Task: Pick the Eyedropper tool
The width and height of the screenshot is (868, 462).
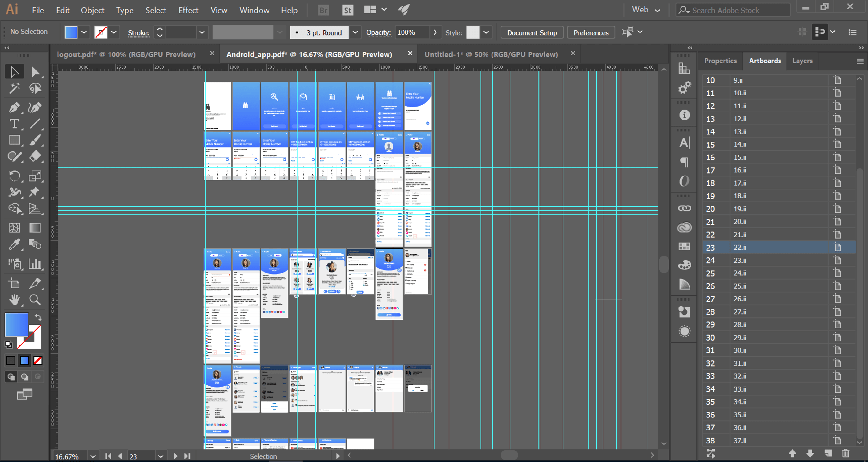Action: click(14, 244)
